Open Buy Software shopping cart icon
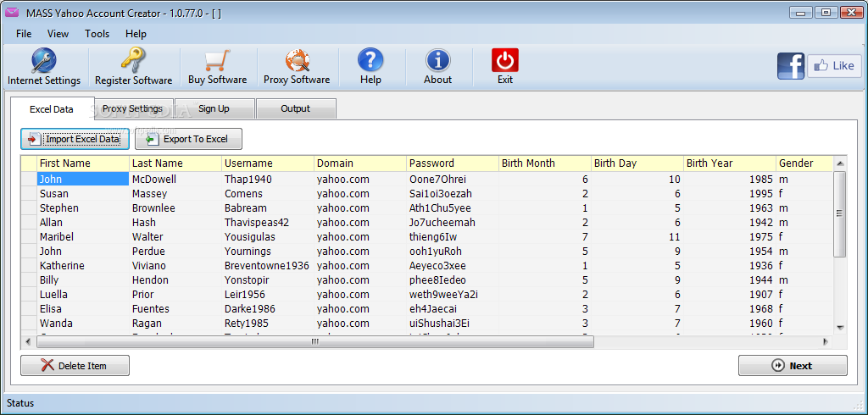 pyautogui.click(x=217, y=60)
